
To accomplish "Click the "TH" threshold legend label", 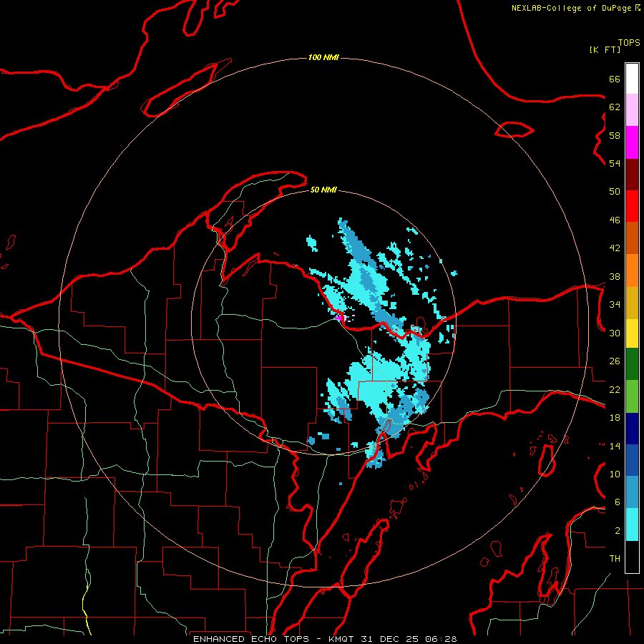I will click(615, 559).
